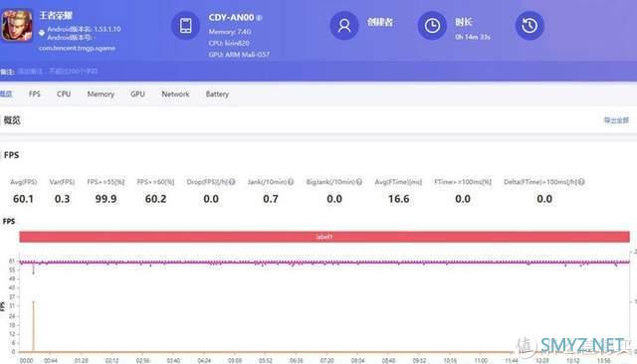Click the Var(FPS) value 0.3

click(x=62, y=199)
